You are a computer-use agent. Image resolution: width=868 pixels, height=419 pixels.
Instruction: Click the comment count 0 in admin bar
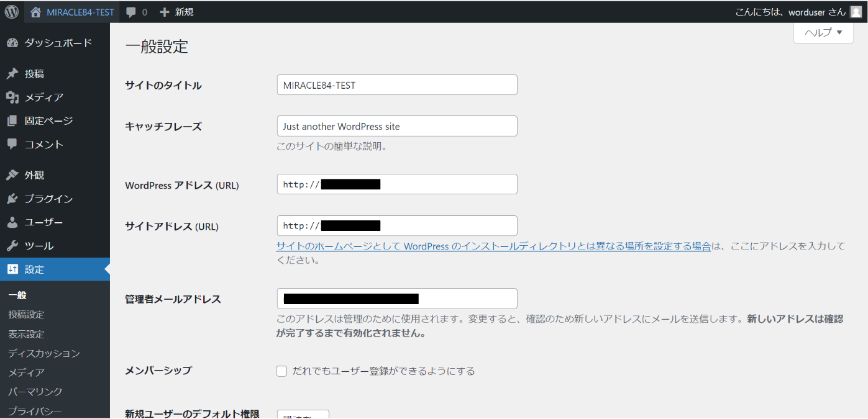145,12
